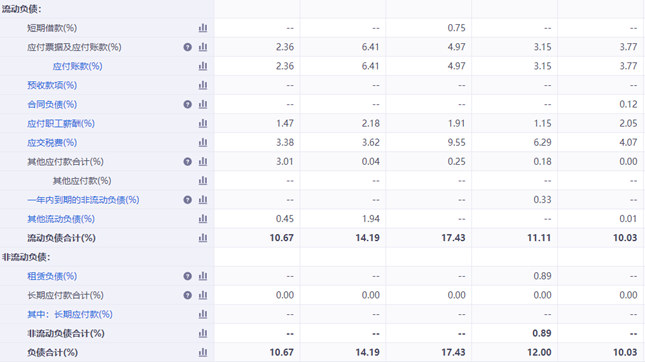Viewport: 645px width, 362px height.
Task: Click help icon beside 其他应付款合计(%)
Action: (x=188, y=162)
